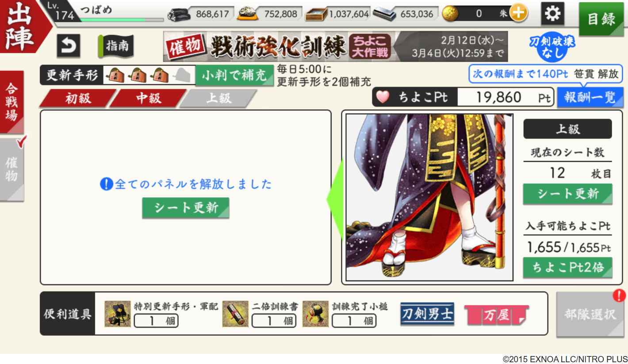The width and height of the screenshot is (628, 364).
Task: Select the 特別更新手形・軍配 item icon
Action: click(x=118, y=314)
